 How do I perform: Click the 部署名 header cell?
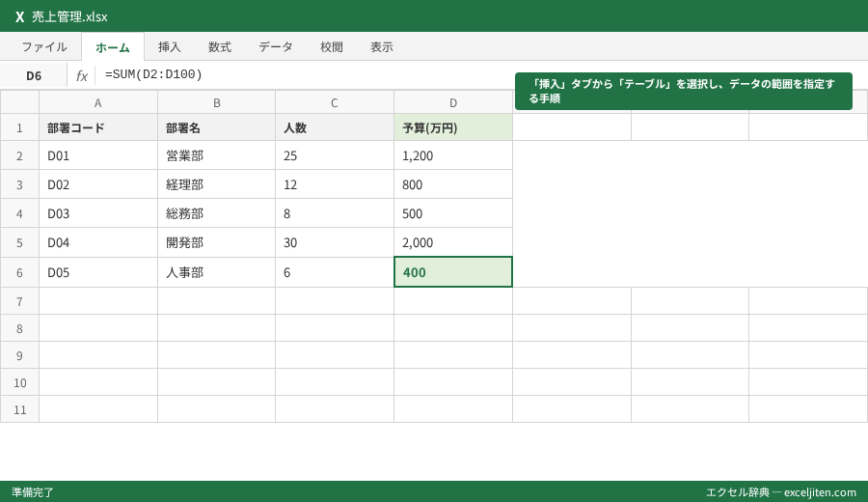coord(216,127)
